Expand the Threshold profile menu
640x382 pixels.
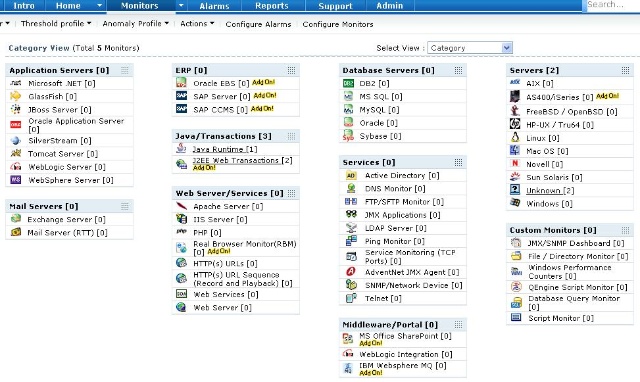[x=56, y=24]
